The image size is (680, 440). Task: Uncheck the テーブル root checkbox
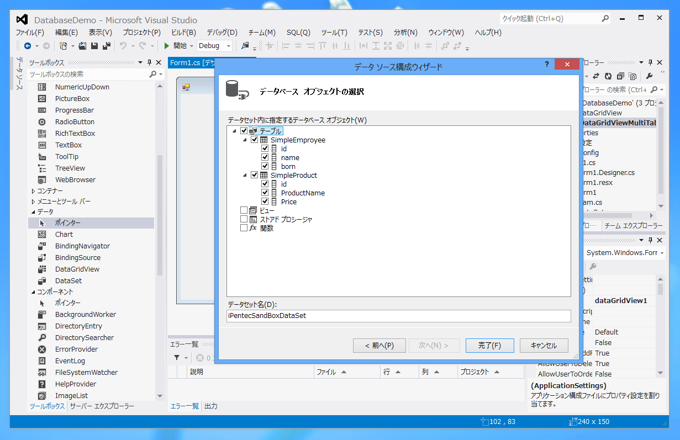click(244, 130)
